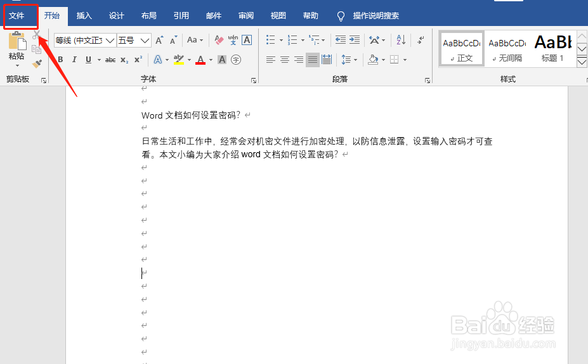Apply the 标题 1 style
The height and width of the screenshot is (364, 588).
click(x=552, y=49)
